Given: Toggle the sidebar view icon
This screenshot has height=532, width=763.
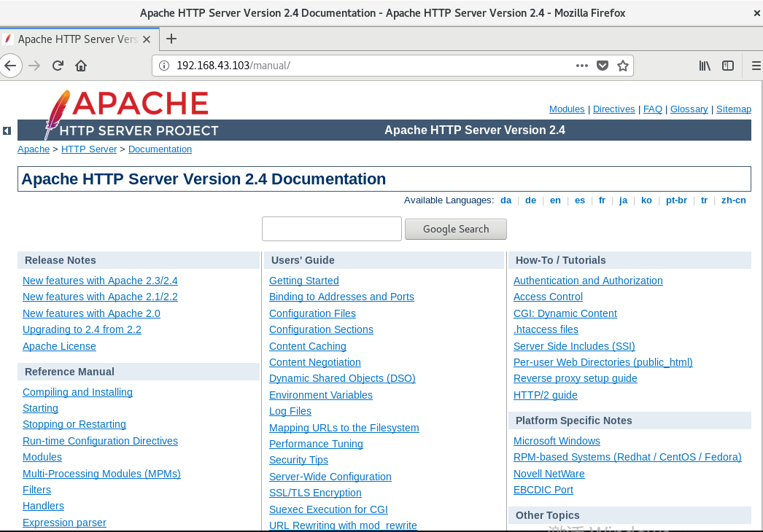Looking at the screenshot, I should point(728,66).
